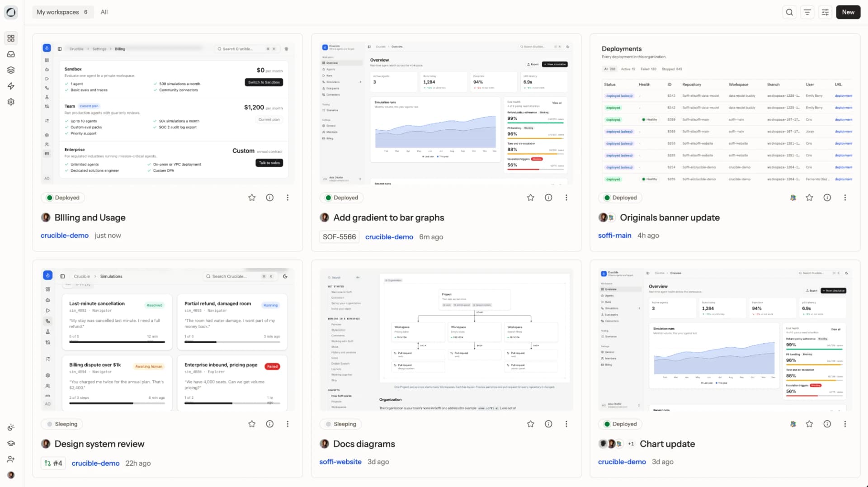Click the Sleeping status on Design system review
Image resolution: width=868 pixels, height=487 pixels.
[62, 424]
